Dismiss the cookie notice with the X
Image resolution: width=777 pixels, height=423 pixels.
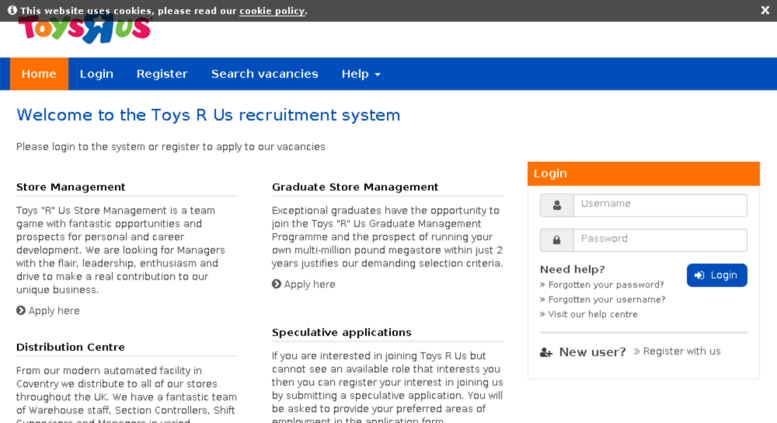[765, 10]
